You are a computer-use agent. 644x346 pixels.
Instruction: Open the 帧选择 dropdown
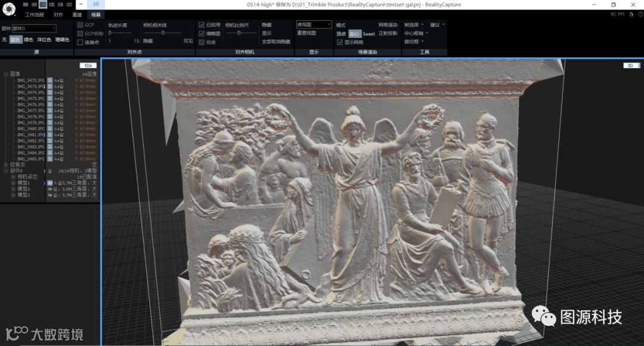(x=414, y=24)
